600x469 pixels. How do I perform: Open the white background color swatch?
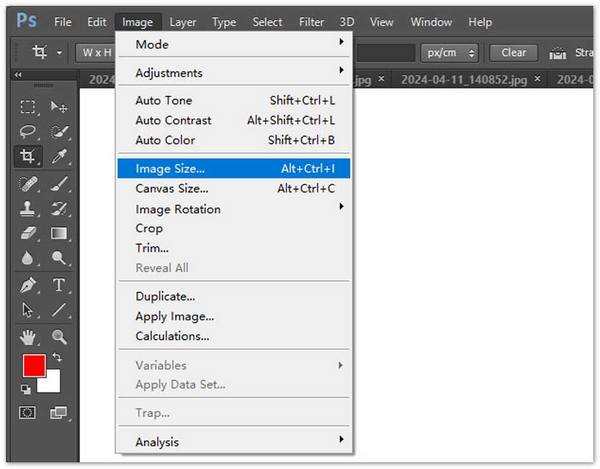(51, 383)
